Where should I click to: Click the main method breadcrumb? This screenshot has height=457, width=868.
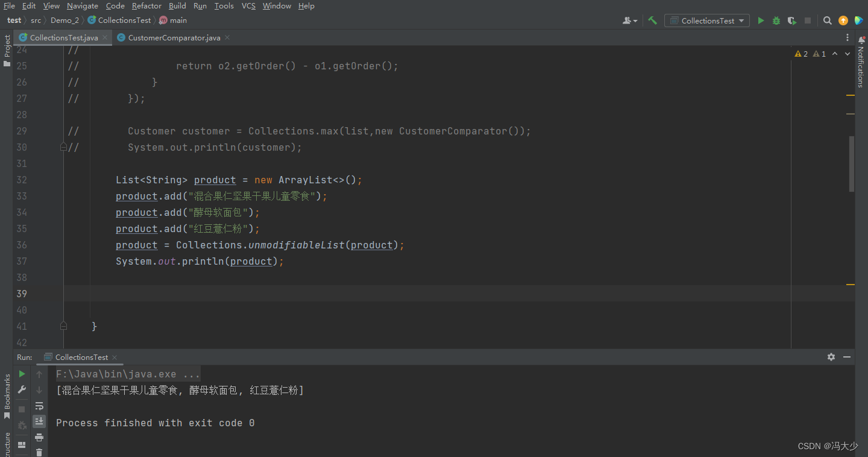point(173,20)
